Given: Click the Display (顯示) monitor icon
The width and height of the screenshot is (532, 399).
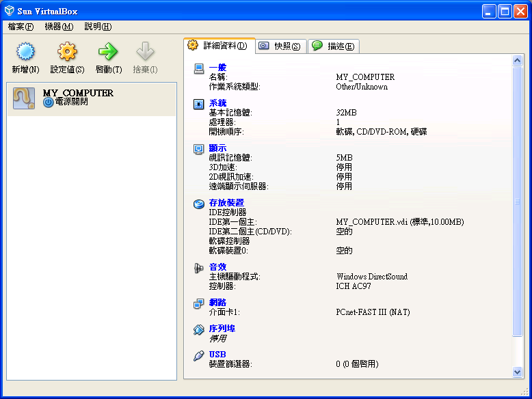Looking at the screenshot, I should [x=198, y=149].
